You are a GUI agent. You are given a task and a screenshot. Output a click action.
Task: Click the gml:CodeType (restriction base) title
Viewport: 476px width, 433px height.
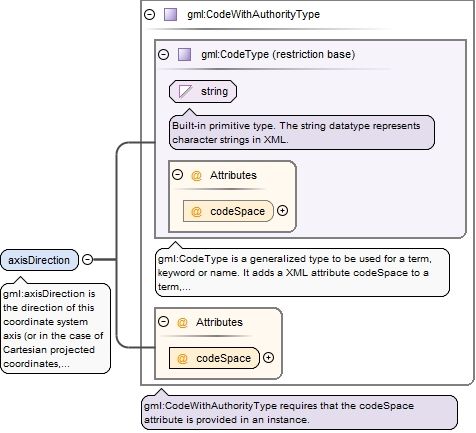278,54
